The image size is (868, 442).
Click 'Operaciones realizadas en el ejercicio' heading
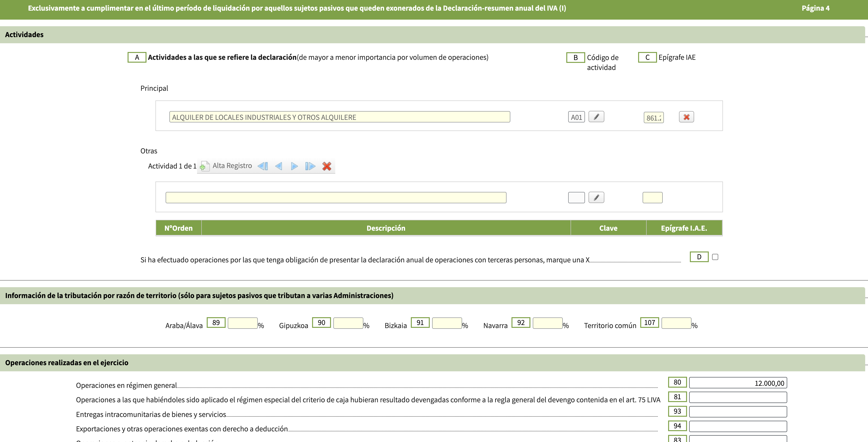67,362
